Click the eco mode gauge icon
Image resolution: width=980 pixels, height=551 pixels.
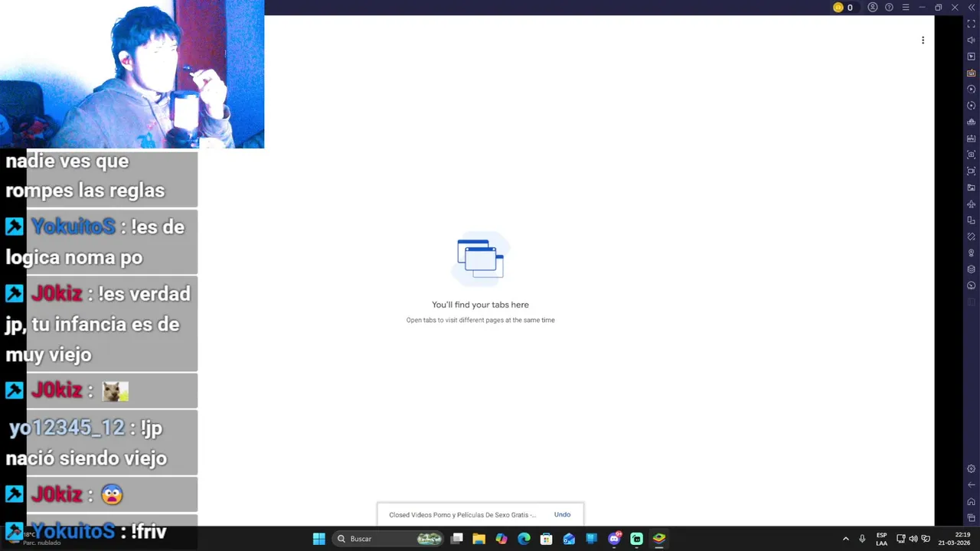tap(971, 285)
